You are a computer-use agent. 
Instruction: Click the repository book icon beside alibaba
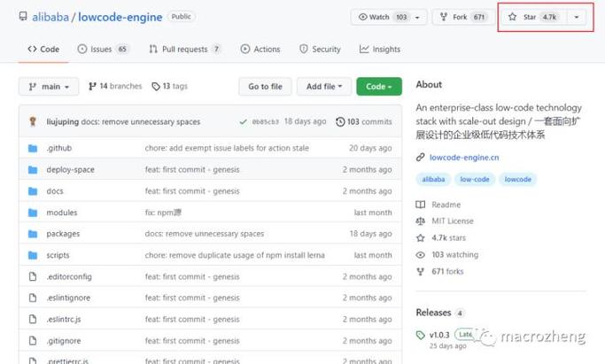[x=23, y=16]
